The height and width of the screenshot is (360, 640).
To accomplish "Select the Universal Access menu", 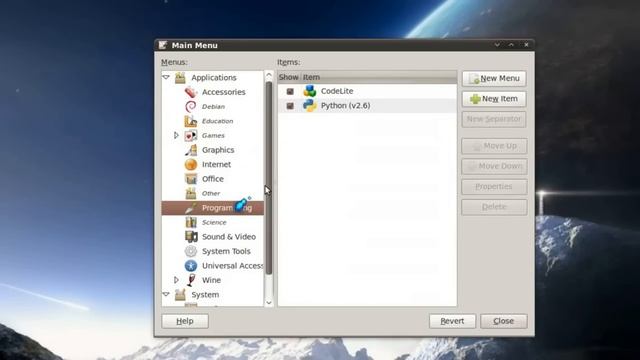I will coord(232,266).
